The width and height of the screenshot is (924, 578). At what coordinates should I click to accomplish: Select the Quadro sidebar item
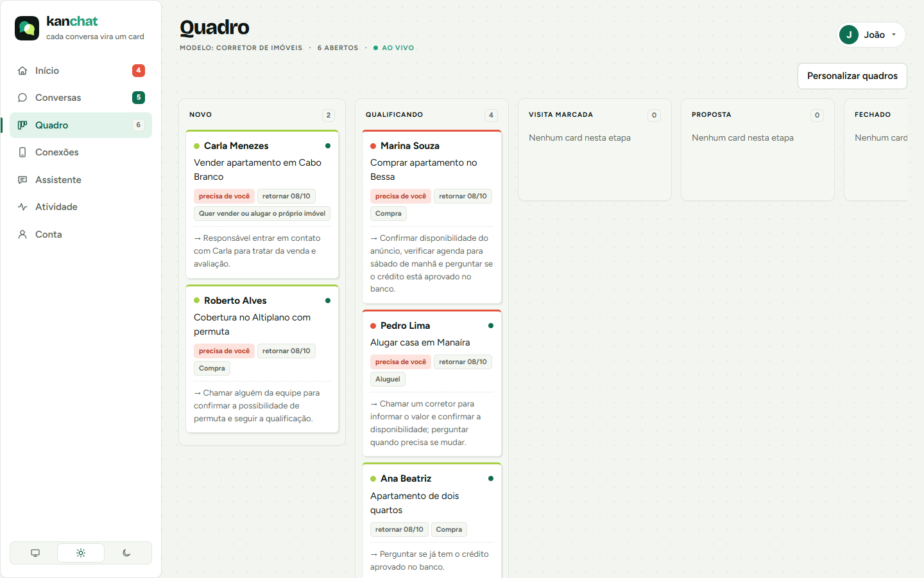click(x=81, y=125)
